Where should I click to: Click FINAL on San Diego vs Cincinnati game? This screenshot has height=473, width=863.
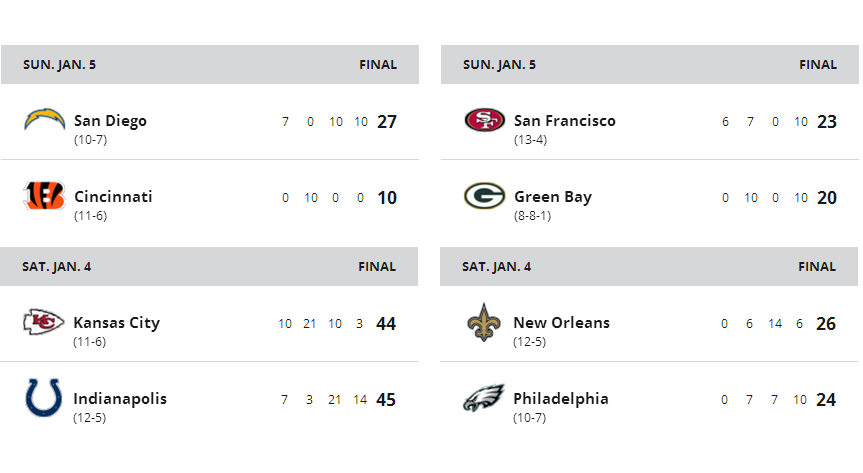tap(378, 64)
